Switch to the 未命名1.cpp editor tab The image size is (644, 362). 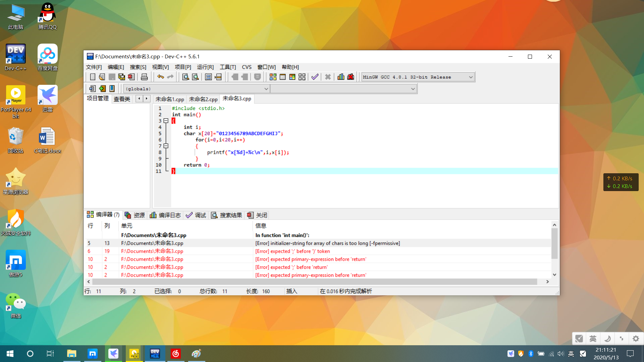170,99
